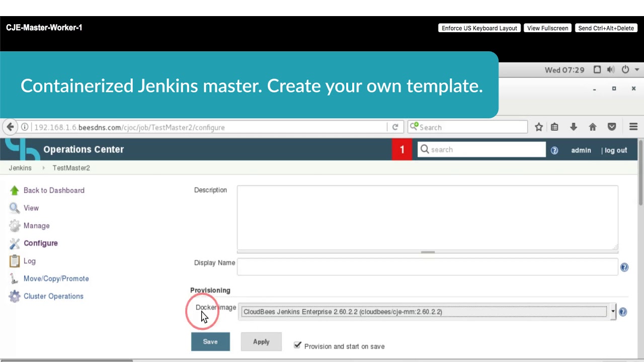The height and width of the screenshot is (362, 644).
Task: Click the Move/Copy/Promote icon in sidebar
Action: click(x=14, y=279)
